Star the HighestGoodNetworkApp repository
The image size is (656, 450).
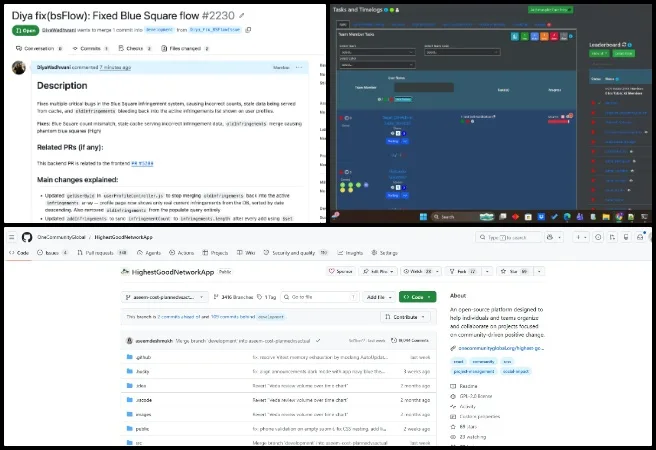coord(514,271)
